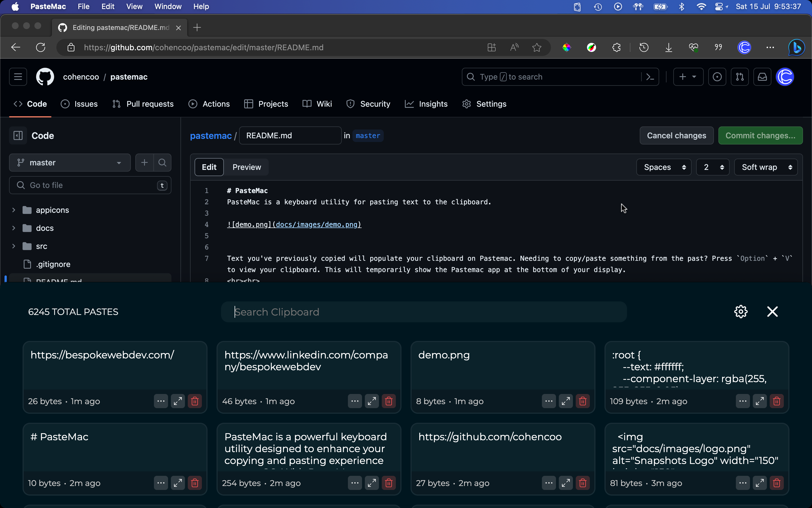The height and width of the screenshot is (508, 812).
Task: Delete the '# PasteMac' paste
Action: click(x=195, y=483)
